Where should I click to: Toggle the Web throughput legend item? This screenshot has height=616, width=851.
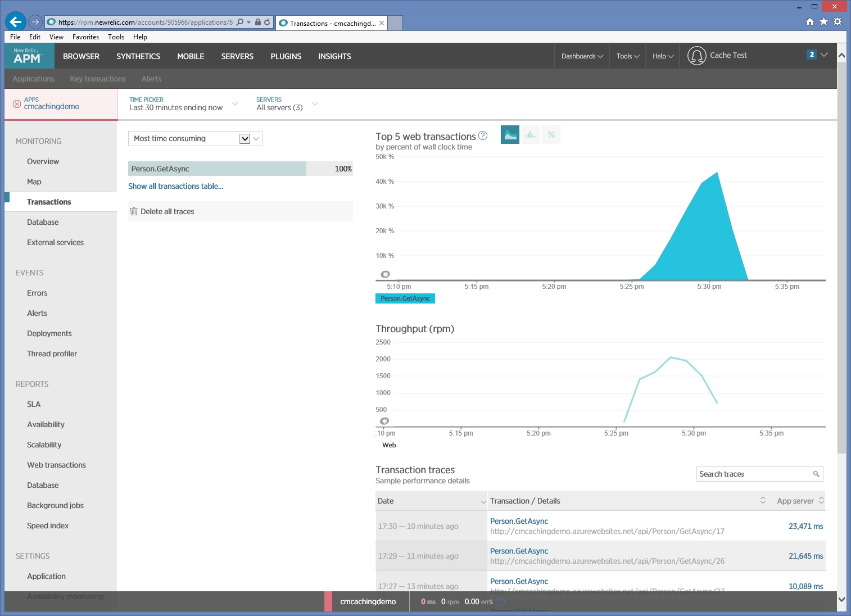389,445
